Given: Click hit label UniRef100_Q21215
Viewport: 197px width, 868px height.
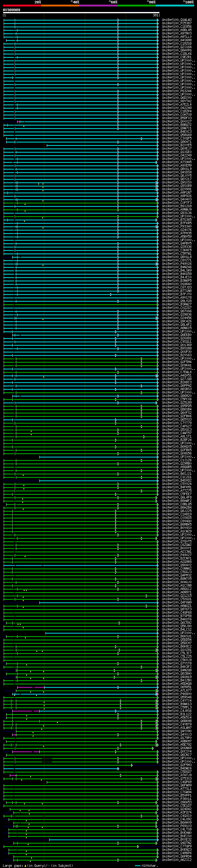Looking at the screenshot, I should [177, 596].
